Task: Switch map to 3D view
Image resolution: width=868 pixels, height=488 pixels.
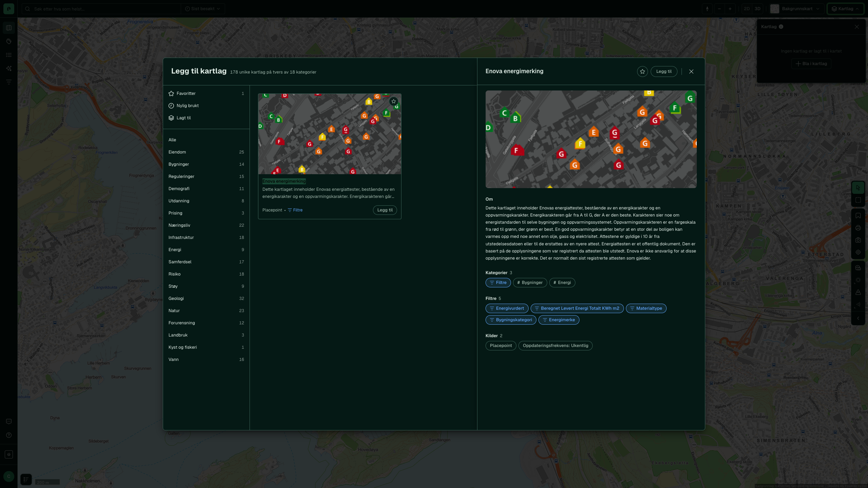Action: click(x=757, y=9)
